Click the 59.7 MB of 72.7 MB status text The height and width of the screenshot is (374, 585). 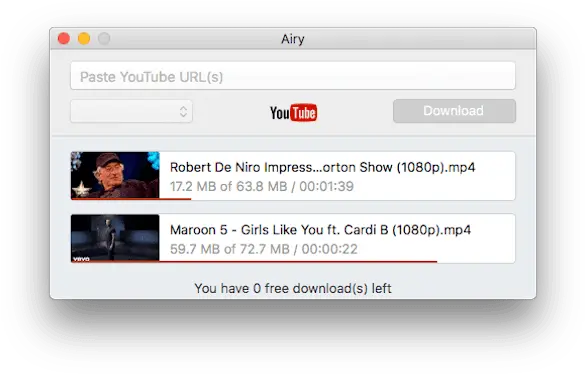(263, 249)
